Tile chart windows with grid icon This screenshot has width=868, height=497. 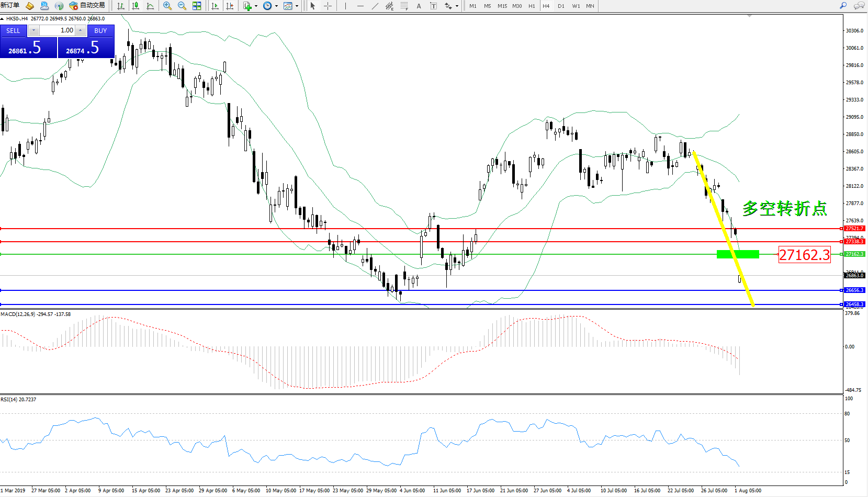pyautogui.click(x=197, y=6)
